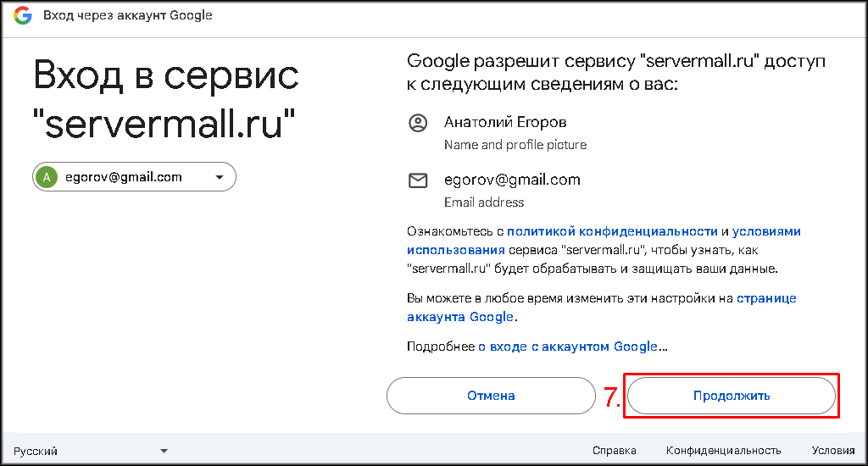Click the envelope icon beside the email

click(x=418, y=180)
